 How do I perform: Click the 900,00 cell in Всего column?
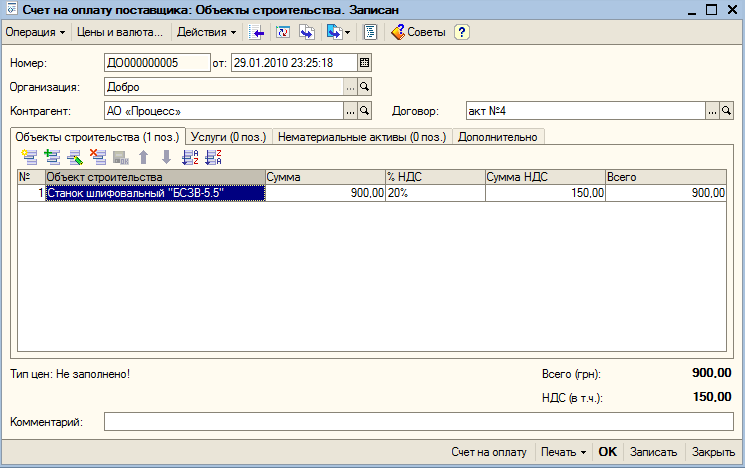tap(666, 193)
